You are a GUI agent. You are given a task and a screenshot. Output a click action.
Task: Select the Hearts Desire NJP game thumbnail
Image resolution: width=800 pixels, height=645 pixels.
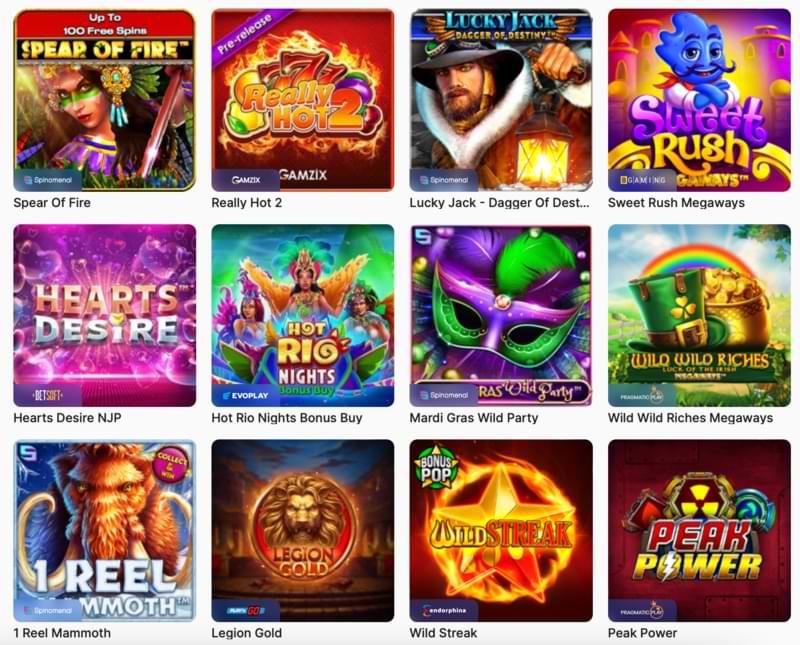pos(105,315)
